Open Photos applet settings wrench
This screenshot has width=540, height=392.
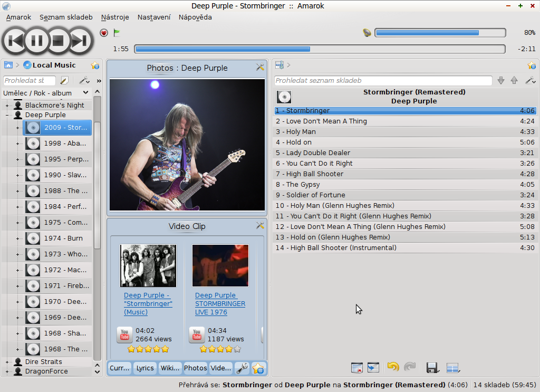tap(260, 67)
